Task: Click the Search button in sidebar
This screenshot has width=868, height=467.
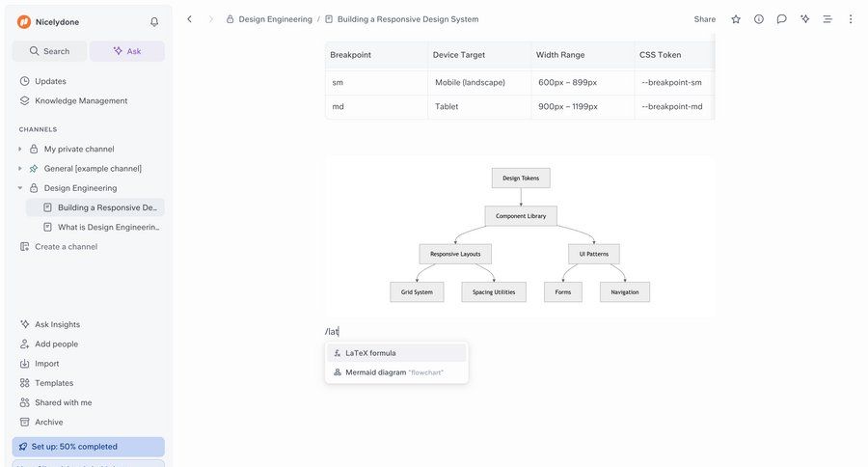Action: pos(49,51)
